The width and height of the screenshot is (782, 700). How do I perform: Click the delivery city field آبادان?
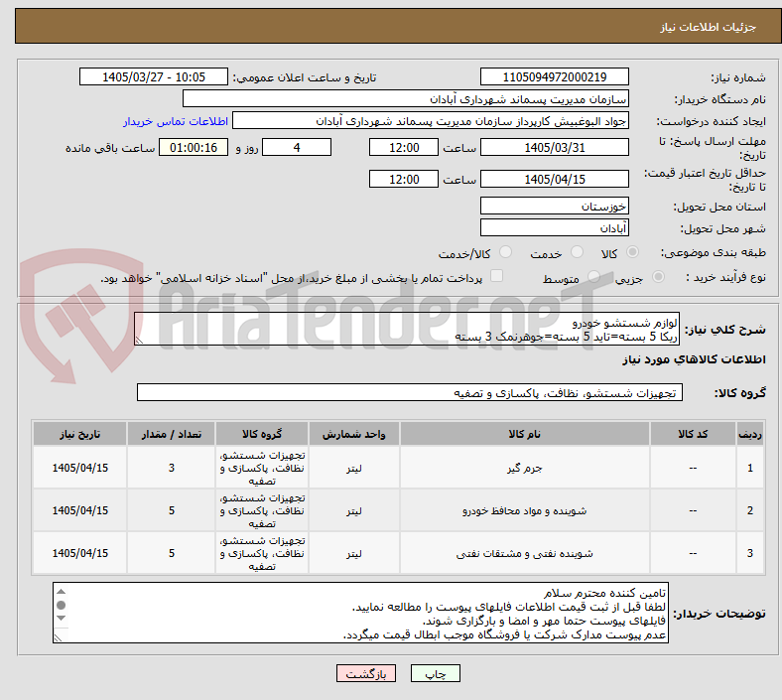[x=554, y=227]
